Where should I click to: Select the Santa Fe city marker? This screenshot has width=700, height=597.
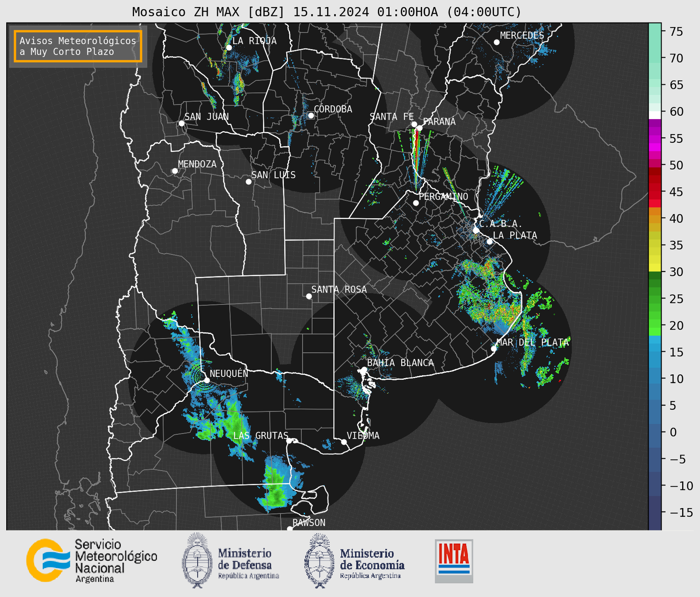[414, 124]
